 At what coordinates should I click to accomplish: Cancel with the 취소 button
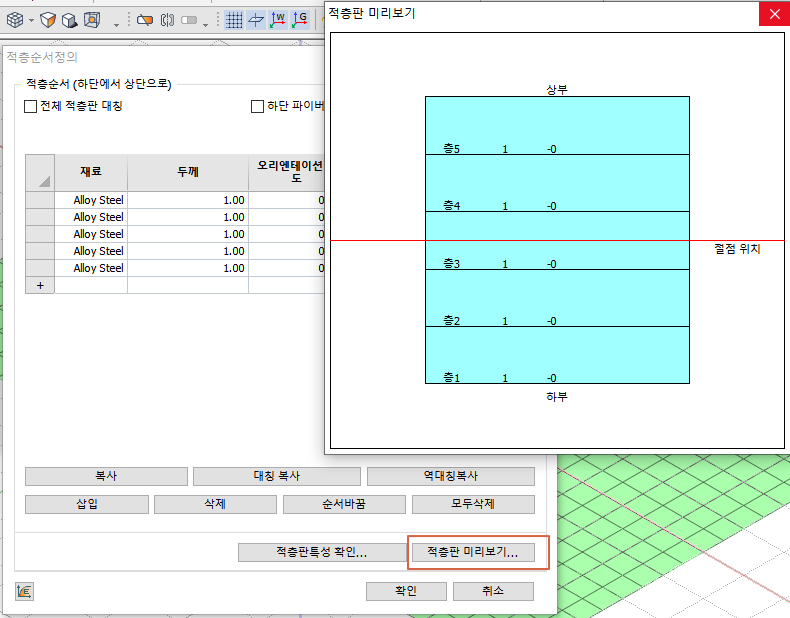pyautogui.click(x=493, y=591)
